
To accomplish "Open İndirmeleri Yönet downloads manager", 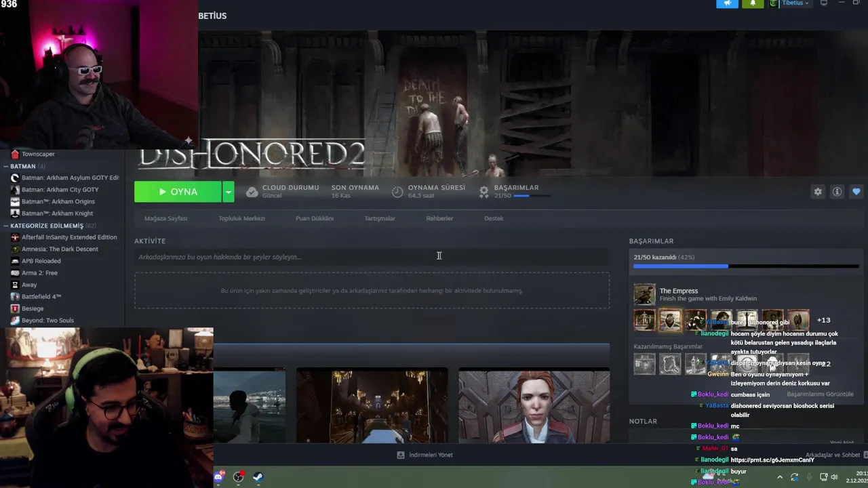I will point(425,455).
